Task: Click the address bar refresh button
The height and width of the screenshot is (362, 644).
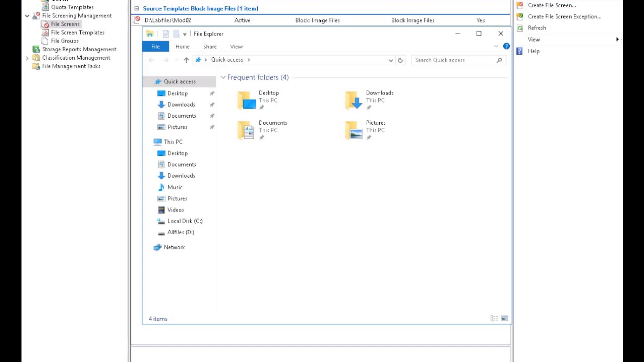Action: 400,60
